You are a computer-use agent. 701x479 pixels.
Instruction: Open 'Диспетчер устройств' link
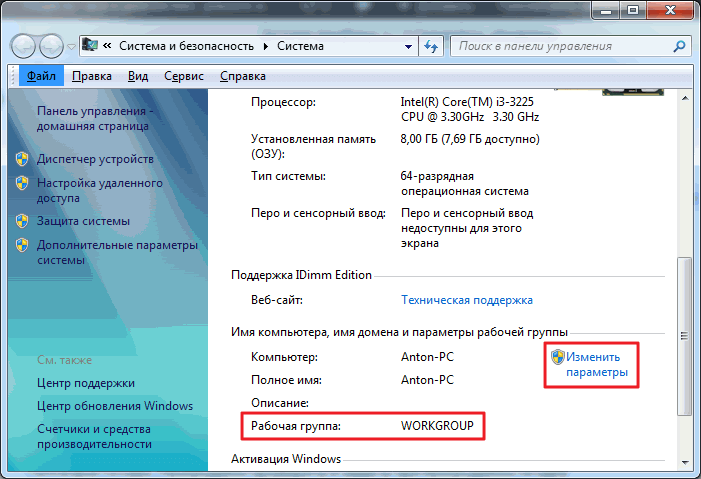(95, 159)
